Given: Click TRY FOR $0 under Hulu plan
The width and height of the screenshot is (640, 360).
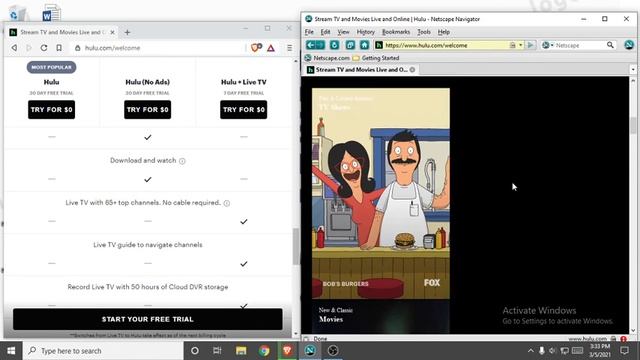Looking at the screenshot, I should coord(51,109).
